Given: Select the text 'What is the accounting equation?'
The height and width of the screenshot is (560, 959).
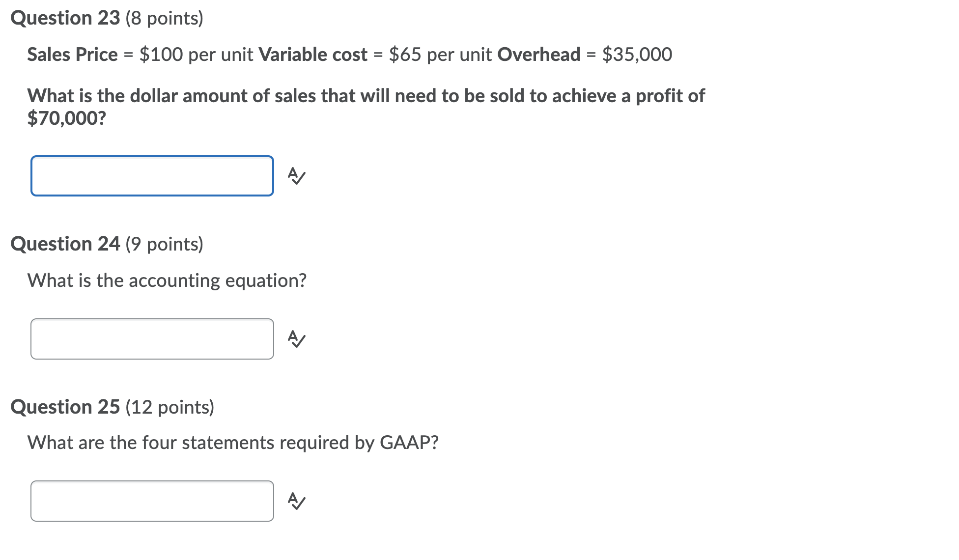Looking at the screenshot, I should pyautogui.click(x=167, y=280).
